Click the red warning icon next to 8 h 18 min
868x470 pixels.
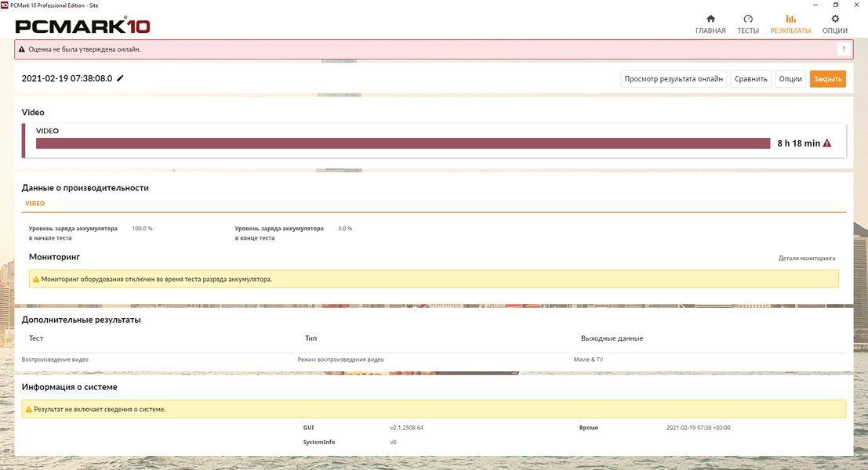tap(827, 143)
